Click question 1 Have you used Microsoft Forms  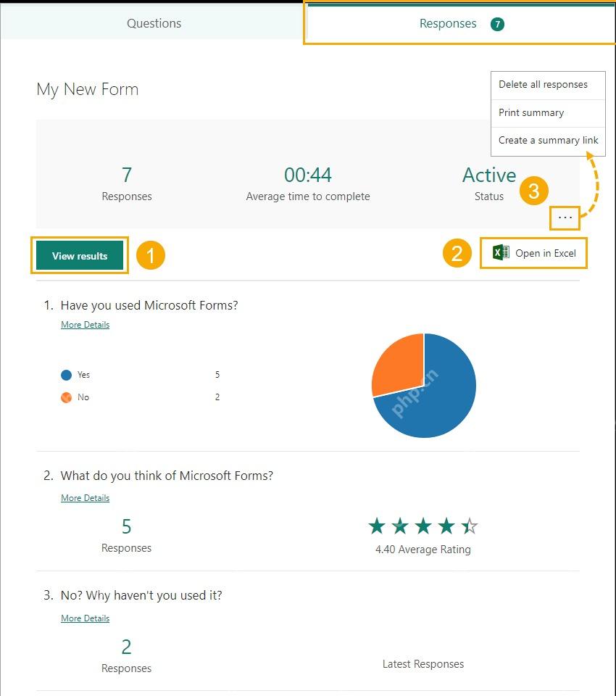(149, 305)
